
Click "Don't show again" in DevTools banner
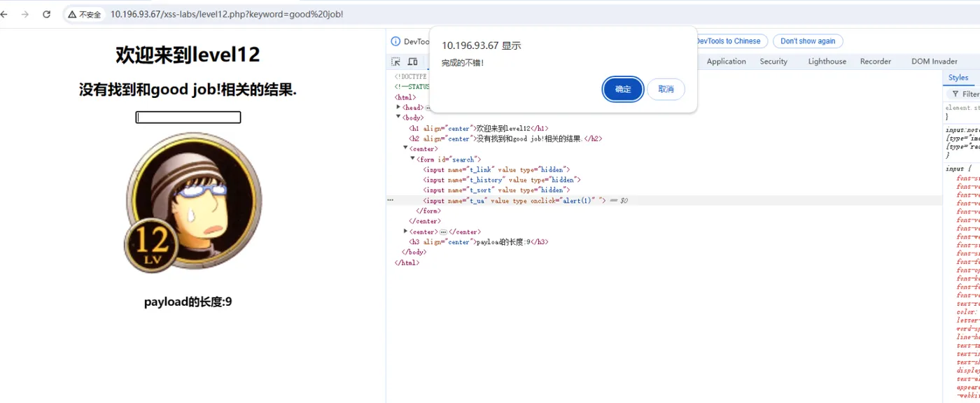[808, 41]
